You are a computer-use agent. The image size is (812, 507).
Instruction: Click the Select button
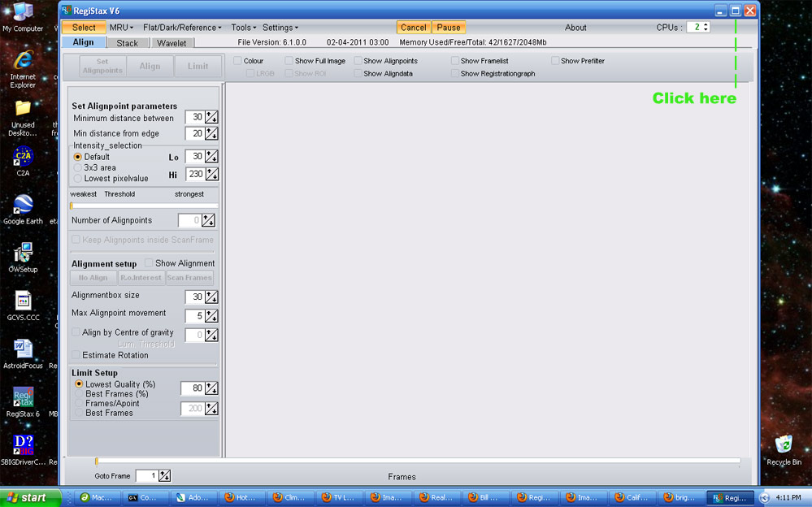tap(84, 28)
